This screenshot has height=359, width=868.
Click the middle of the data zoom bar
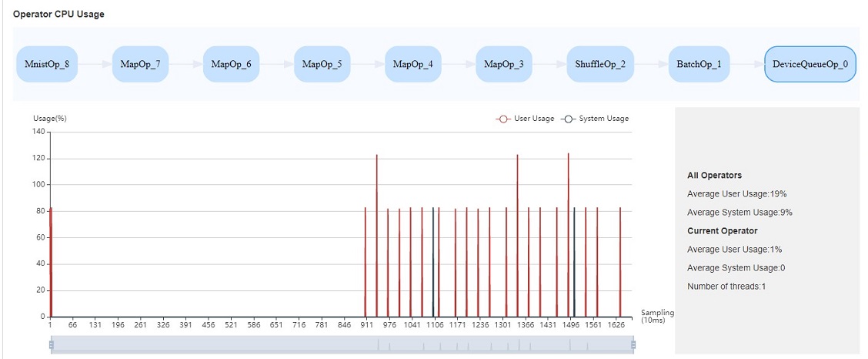342,345
